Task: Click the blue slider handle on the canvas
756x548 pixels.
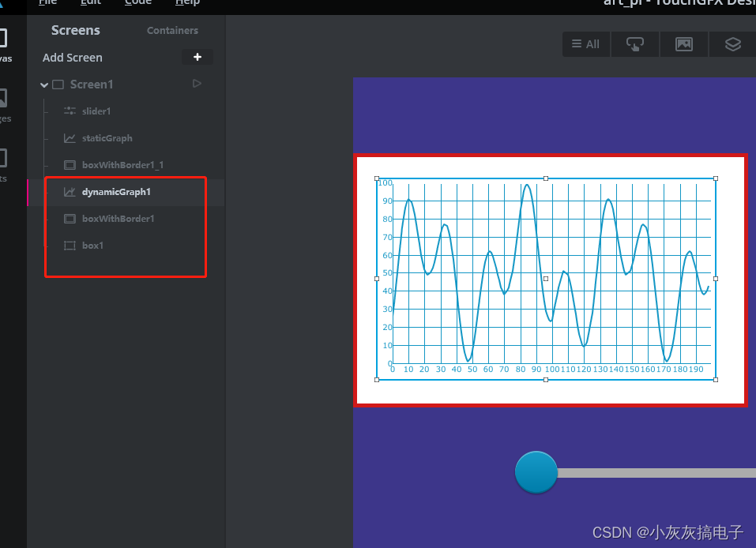Action: pyautogui.click(x=536, y=471)
